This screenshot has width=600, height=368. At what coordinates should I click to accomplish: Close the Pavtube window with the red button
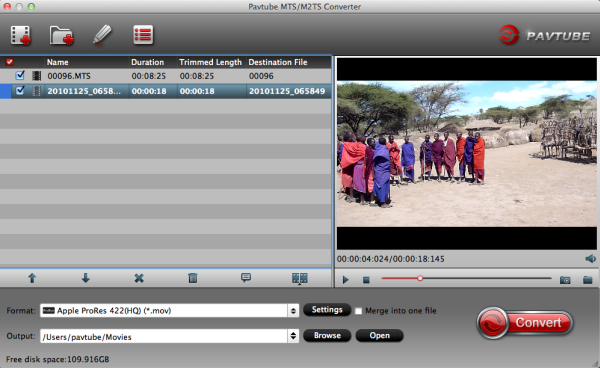point(7,7)
